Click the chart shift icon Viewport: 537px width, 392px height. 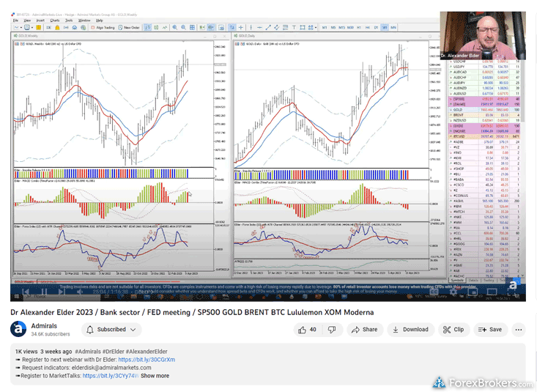click(x=211, y=27)
